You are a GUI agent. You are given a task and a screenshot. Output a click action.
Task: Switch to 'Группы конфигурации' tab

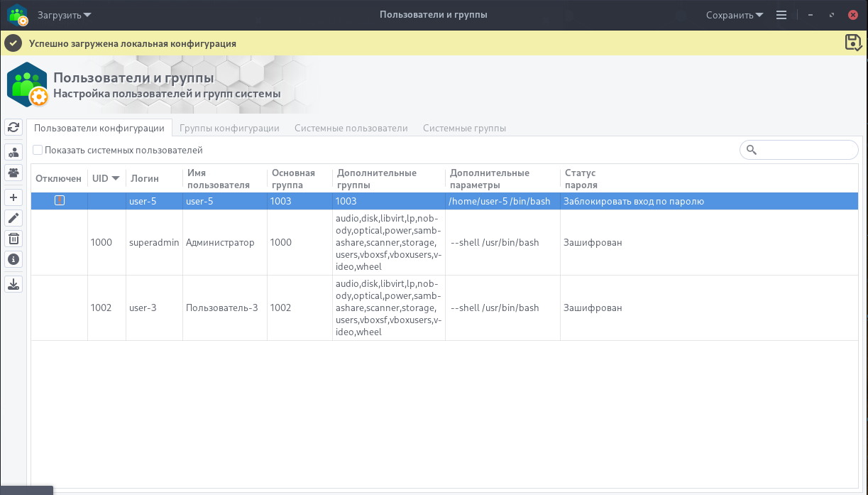(229, 128)
